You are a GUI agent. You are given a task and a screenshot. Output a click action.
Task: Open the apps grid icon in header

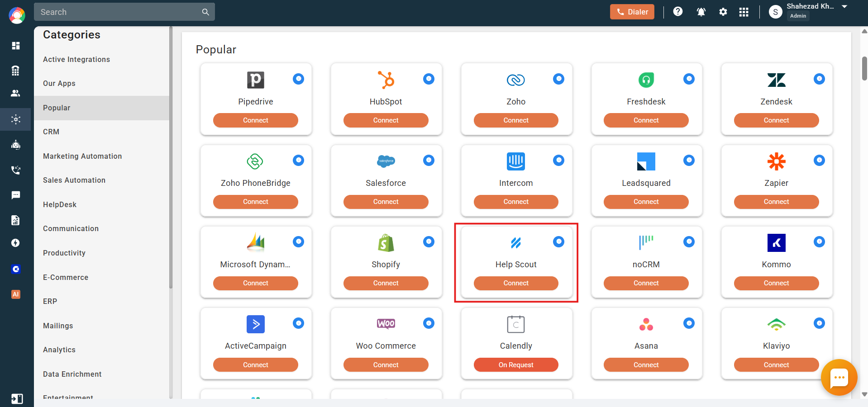(744, 12)
